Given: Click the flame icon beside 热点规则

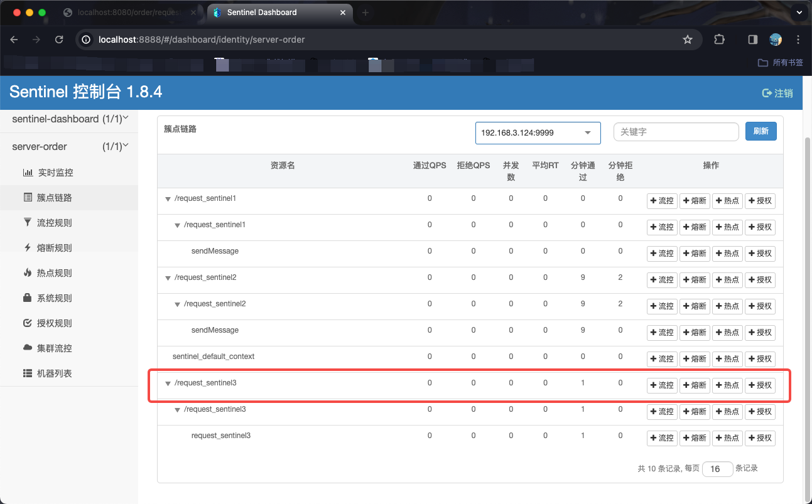Looking at the screenshot, I should (x=28, y=273).
